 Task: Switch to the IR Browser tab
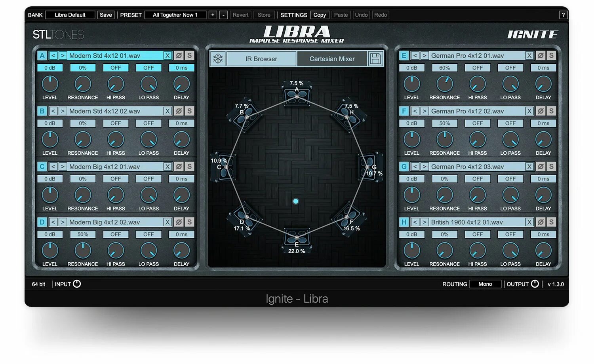point(261,59)
